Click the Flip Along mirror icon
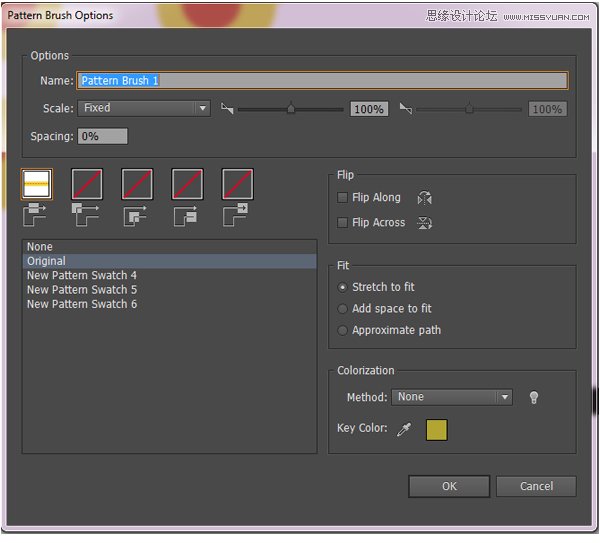The height and width of the screenshot is (543, 600). click(x=424, y=198)
